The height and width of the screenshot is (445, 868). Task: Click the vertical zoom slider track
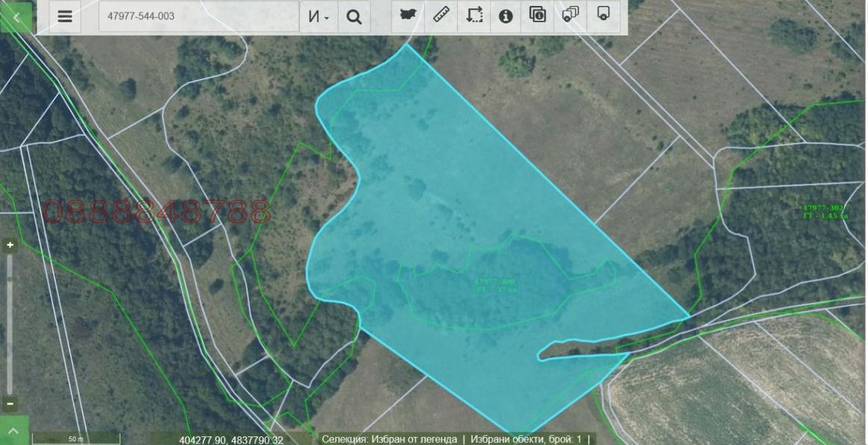click(10, 324)
